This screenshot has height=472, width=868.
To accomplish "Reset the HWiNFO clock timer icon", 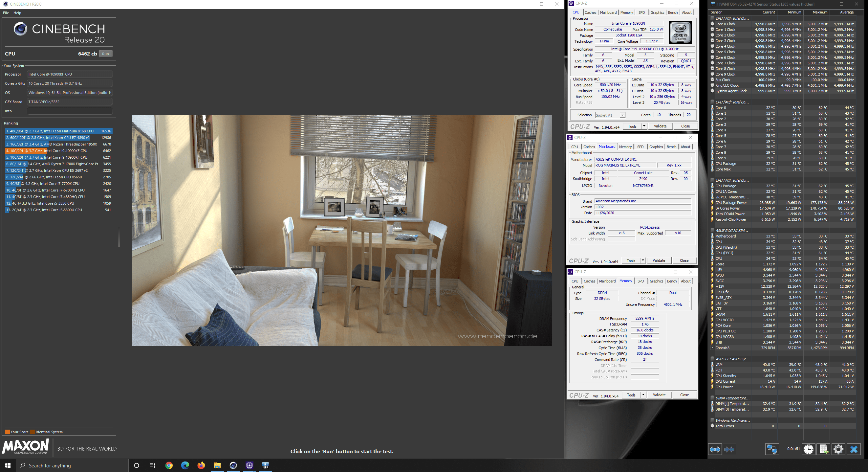I will [808, 449].
